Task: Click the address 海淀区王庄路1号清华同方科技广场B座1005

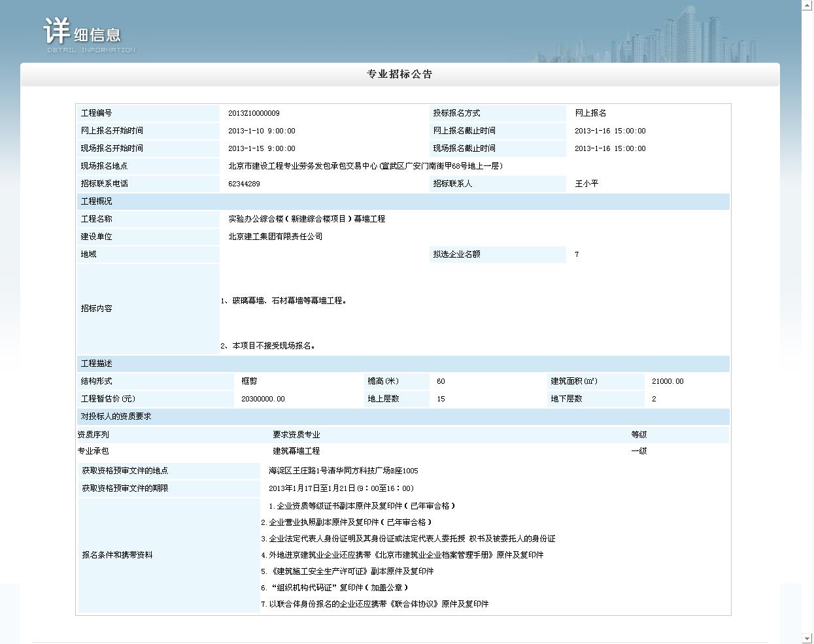Action: (343, 471)
